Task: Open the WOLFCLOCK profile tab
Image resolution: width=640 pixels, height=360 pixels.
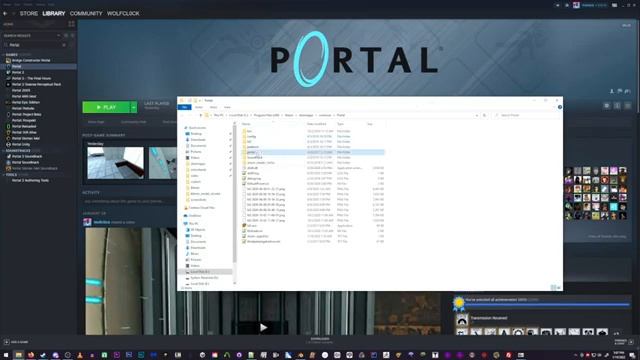Action: [123, 13]
